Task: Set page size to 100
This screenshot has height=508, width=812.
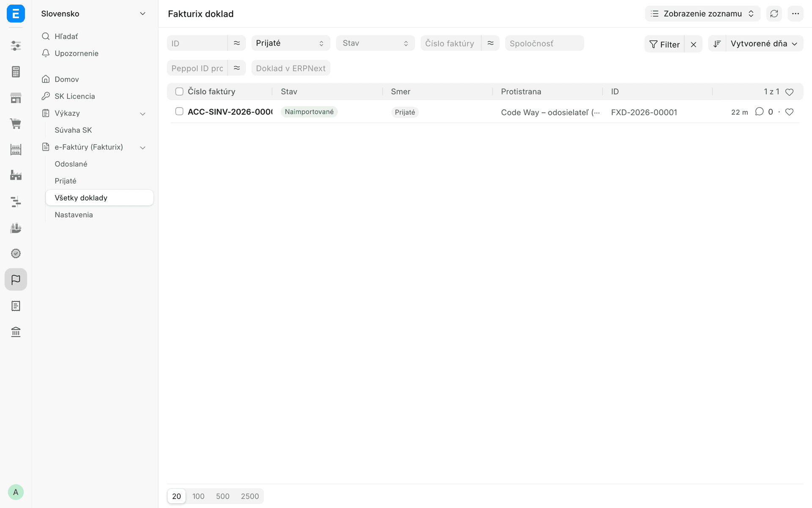Action: coord(198,496)
